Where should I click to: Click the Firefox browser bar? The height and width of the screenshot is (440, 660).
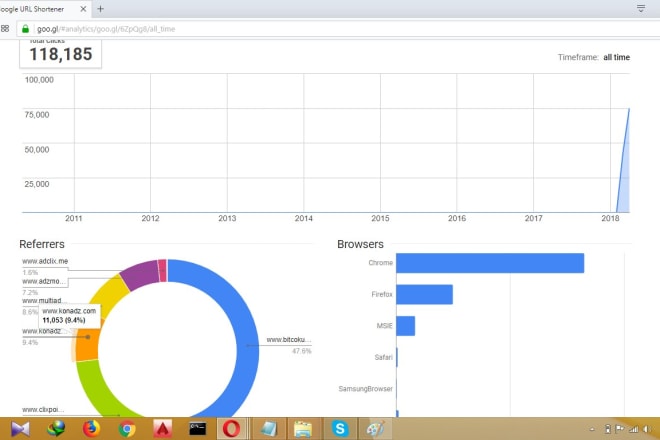pos(424,294)
